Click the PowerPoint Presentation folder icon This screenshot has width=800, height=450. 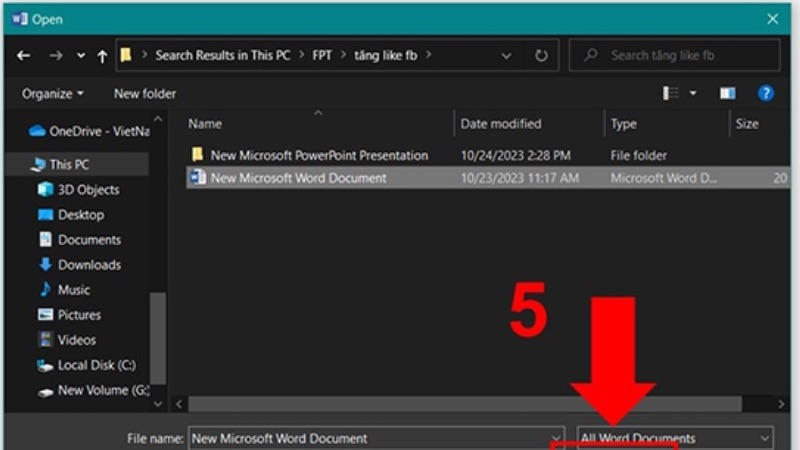coord(197,154)
